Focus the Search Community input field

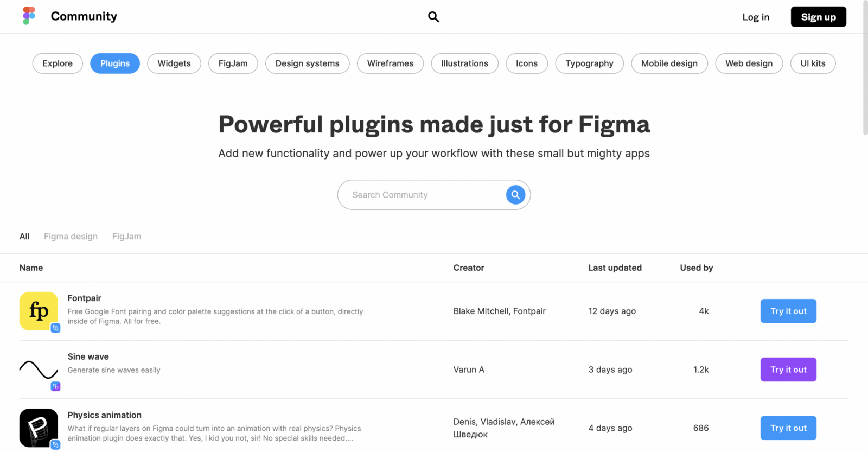[423, 195]
